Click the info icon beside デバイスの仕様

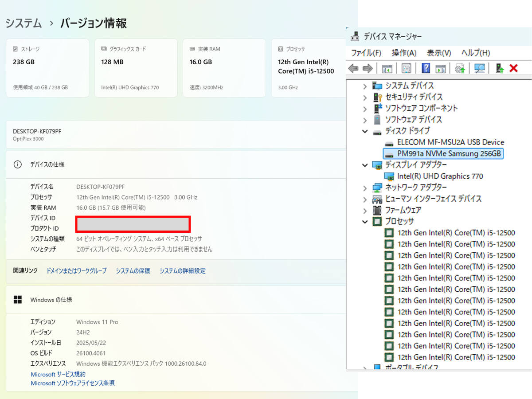coord(18,164)
